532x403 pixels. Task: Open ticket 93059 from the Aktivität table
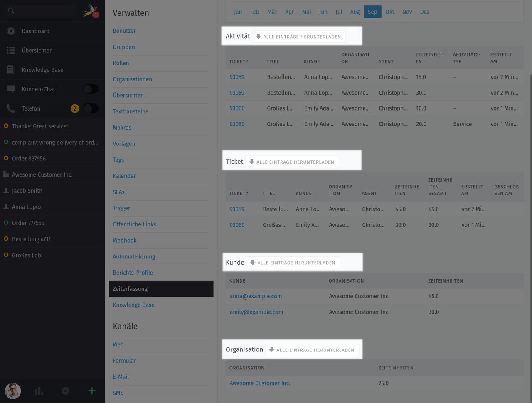click(236, 77)
